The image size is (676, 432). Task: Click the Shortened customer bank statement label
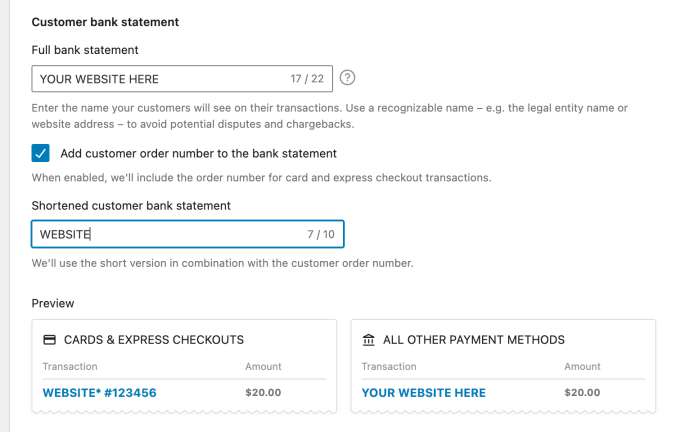tap(131, 206)
